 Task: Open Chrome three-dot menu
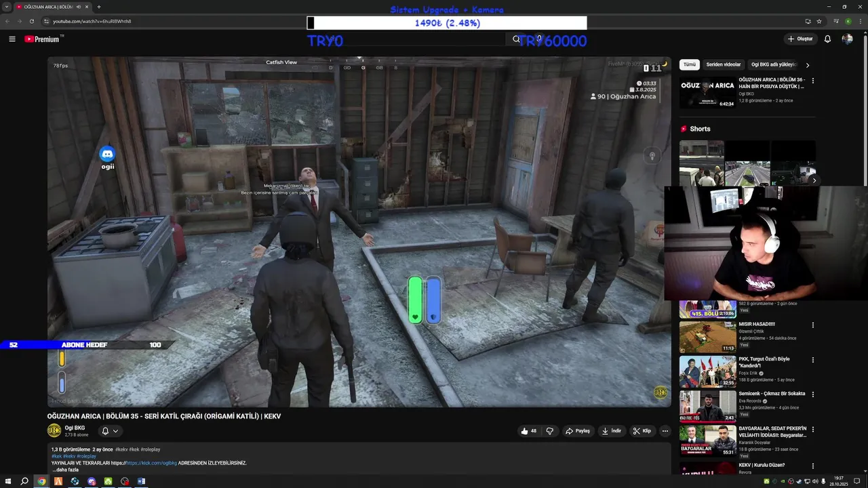861,21
